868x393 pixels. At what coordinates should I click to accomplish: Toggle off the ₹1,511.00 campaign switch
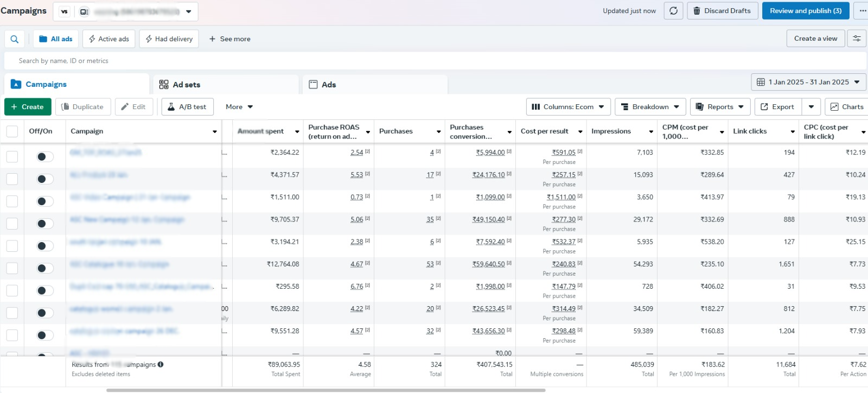click(44, 201)
